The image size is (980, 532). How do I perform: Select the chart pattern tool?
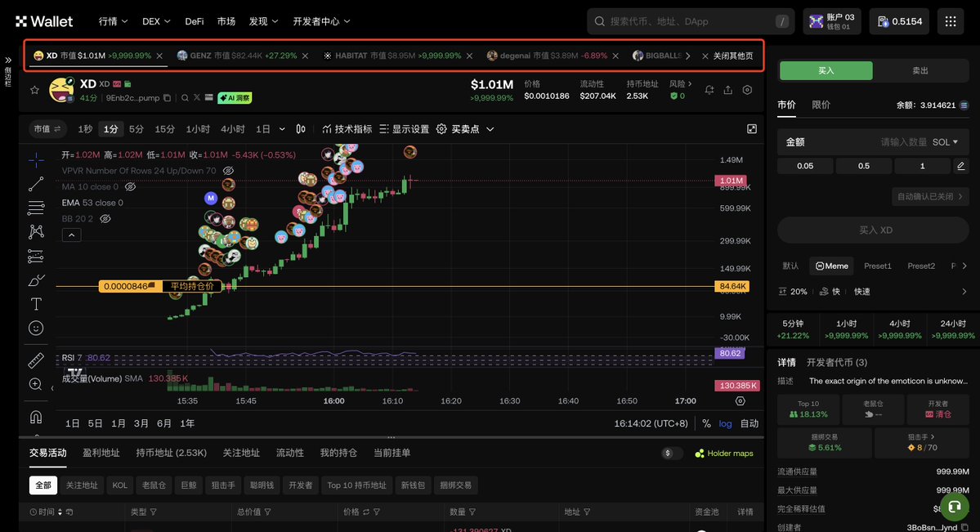click(36, 232)
